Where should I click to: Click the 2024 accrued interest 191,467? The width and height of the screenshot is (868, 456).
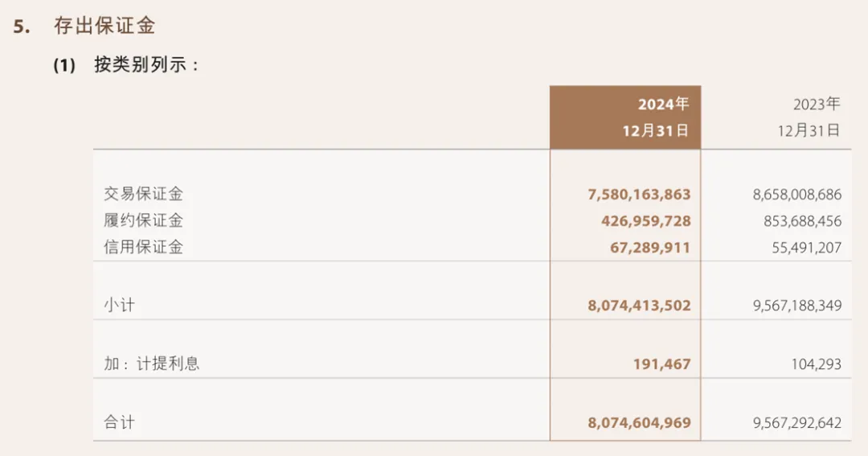[661, 364]
